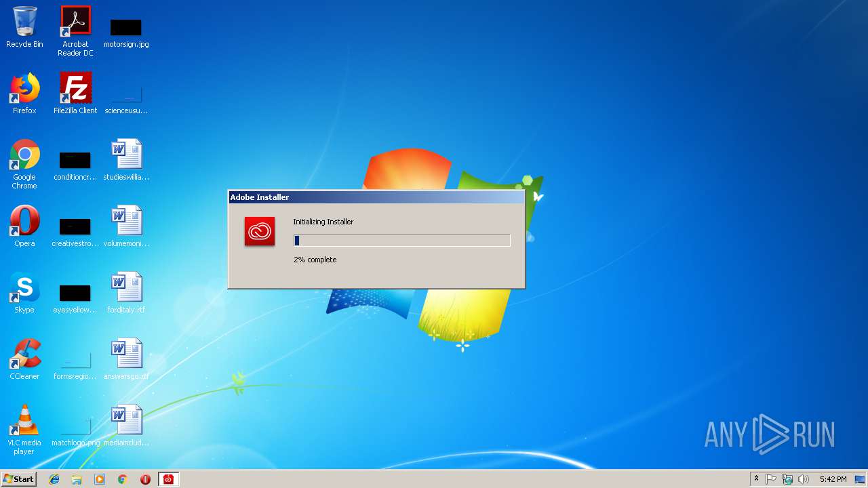This screenshot has height=488, width=868.
Task: Open the volume speaker tray icon
Action: tap(804, 479)
